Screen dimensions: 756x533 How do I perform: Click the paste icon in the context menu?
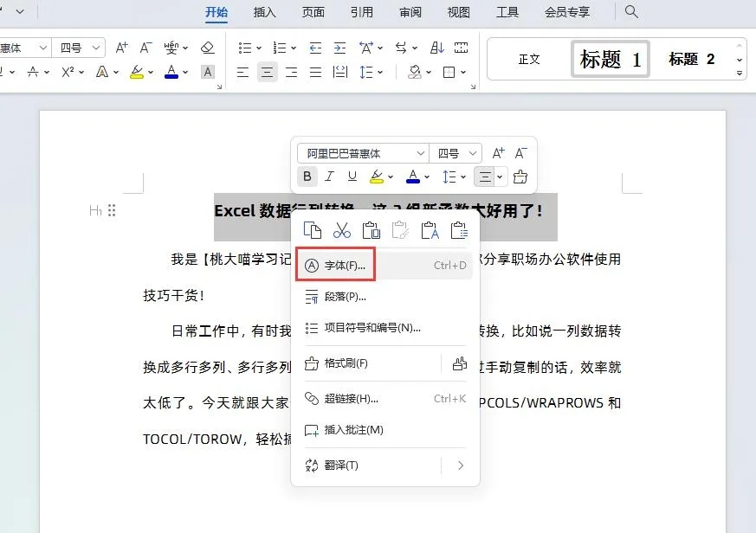tap(372, 230)
